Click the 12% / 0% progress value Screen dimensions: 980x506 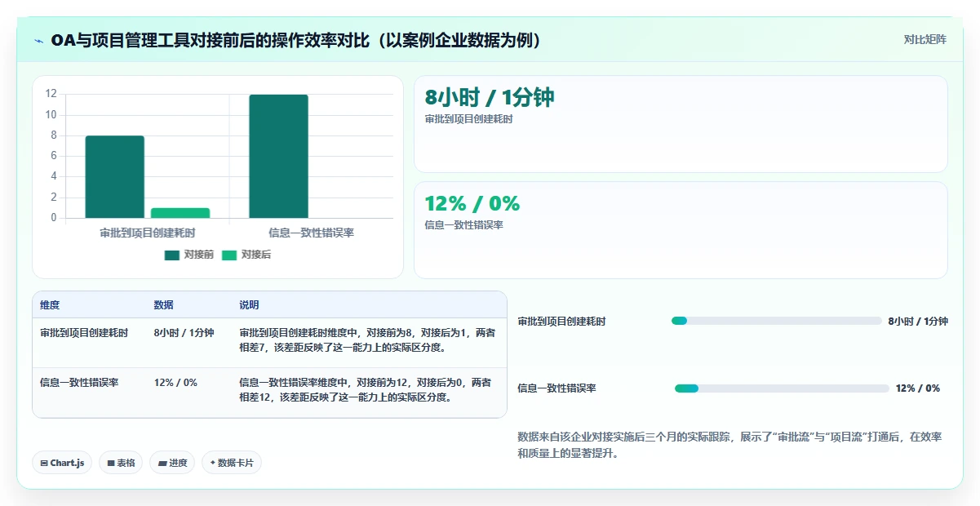coord(918,388)
